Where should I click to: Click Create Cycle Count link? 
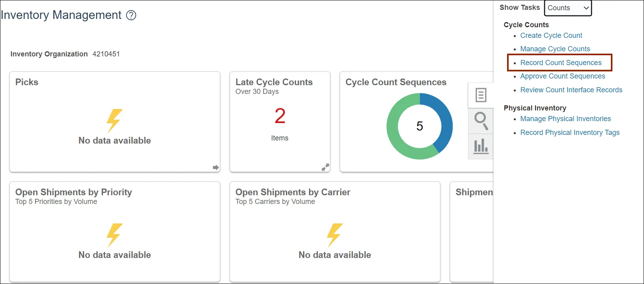551,35
